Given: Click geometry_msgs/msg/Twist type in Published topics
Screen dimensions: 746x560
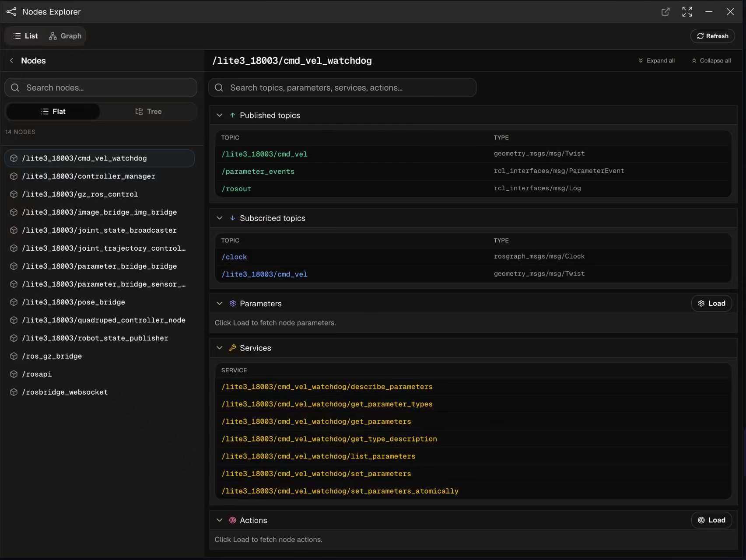Looking at the screenshot, I should [539, 154].
